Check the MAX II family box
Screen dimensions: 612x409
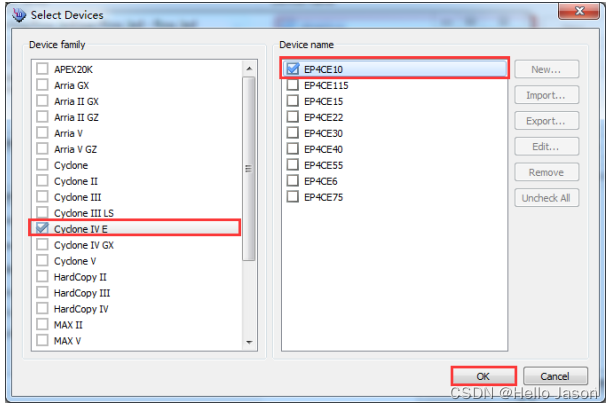(42, 325)
